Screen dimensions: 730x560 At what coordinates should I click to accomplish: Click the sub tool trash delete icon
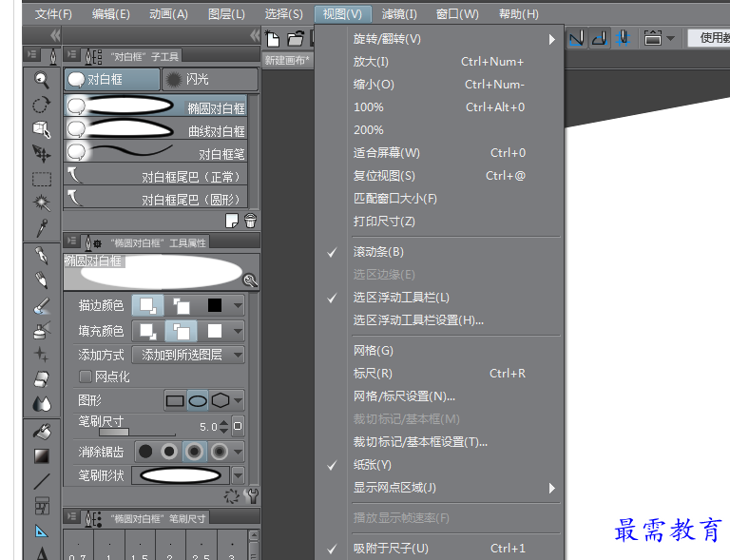(251, 221)
